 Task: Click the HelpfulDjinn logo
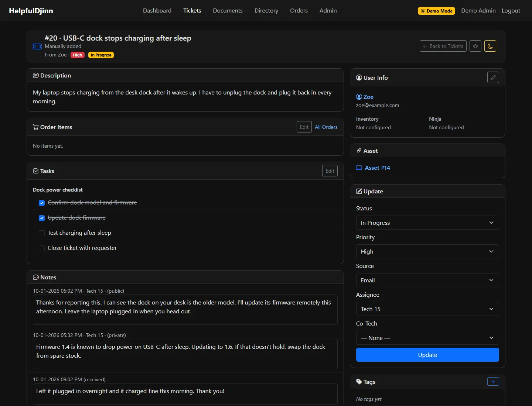[x=31, y=11]
